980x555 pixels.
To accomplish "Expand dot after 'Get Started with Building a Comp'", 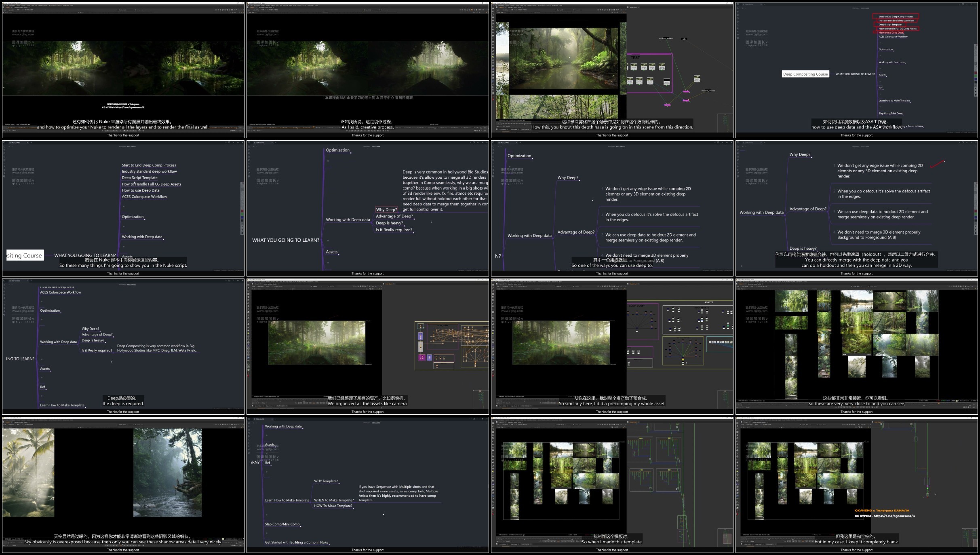I will pos(330,544).
